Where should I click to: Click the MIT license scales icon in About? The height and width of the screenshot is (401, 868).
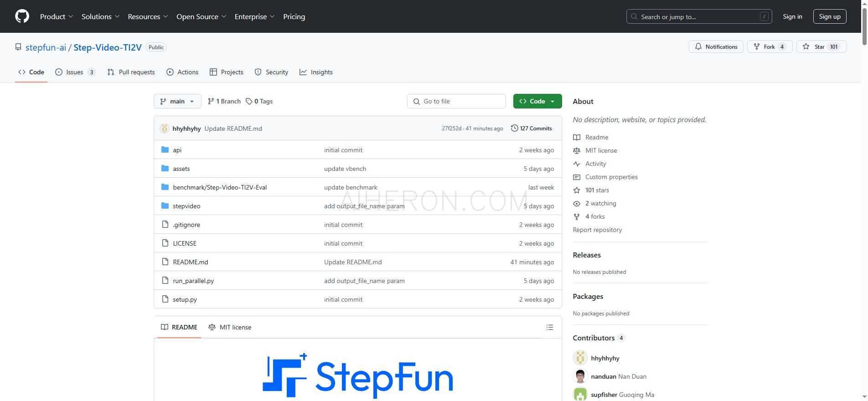tap(577, 150)
